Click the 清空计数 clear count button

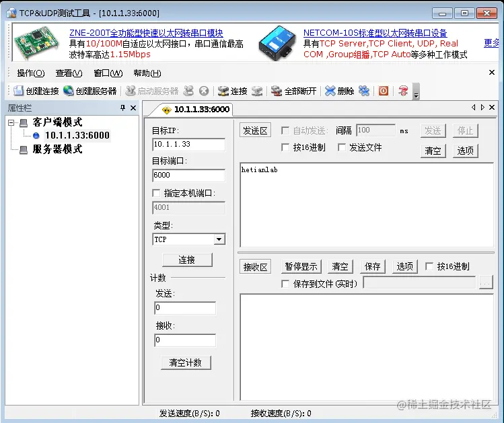[x=186, y=362]
